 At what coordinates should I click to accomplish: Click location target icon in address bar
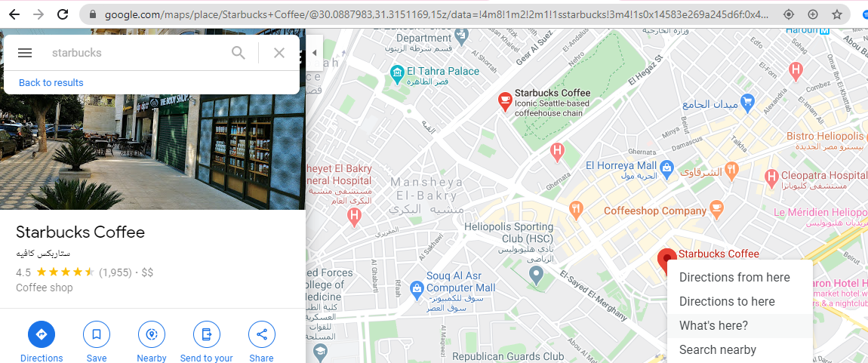[x=790, y=14]
